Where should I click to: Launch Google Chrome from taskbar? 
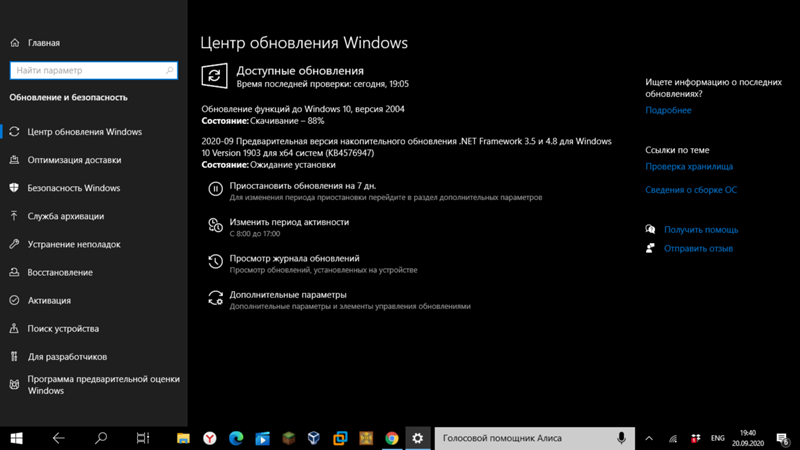tap(392, 438)
